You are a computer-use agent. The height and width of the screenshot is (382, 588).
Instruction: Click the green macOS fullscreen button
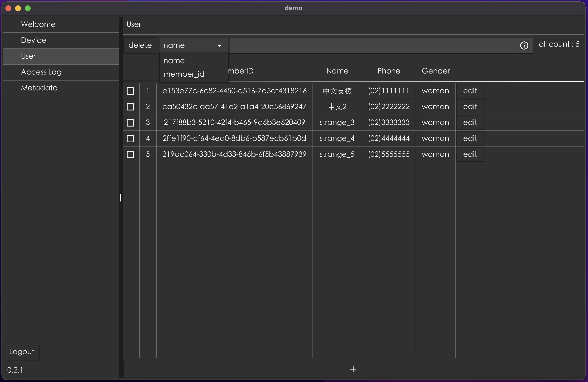coord(28,9)
